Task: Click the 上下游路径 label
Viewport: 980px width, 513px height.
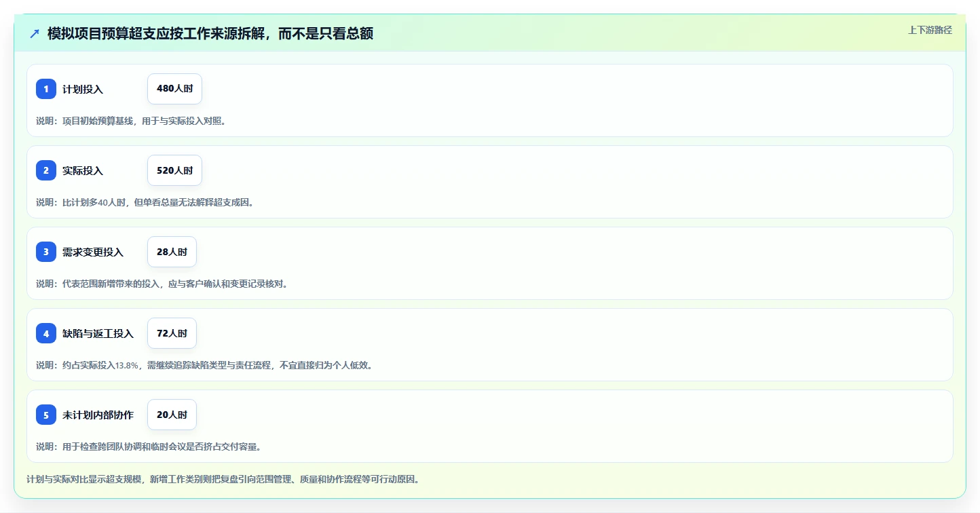Action: [x=930, y=30]
